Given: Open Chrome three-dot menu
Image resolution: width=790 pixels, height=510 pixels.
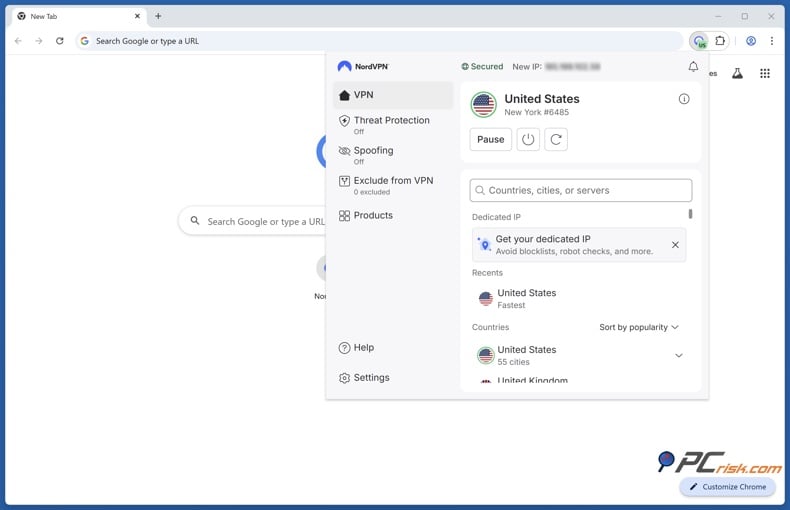Looking at the screenshot, I should pos(771,41).
